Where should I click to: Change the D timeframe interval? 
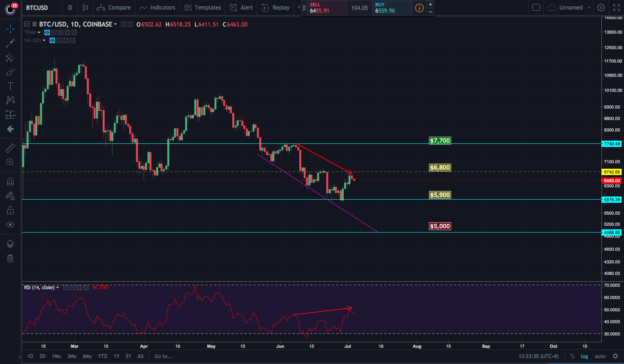click(70, 8)
